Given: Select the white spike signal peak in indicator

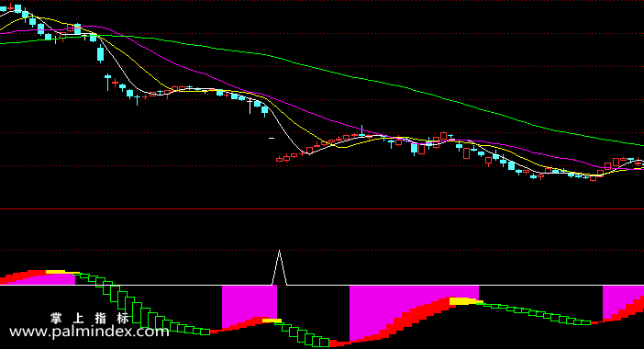Looking at the screenshot, I should click(279, 267).
